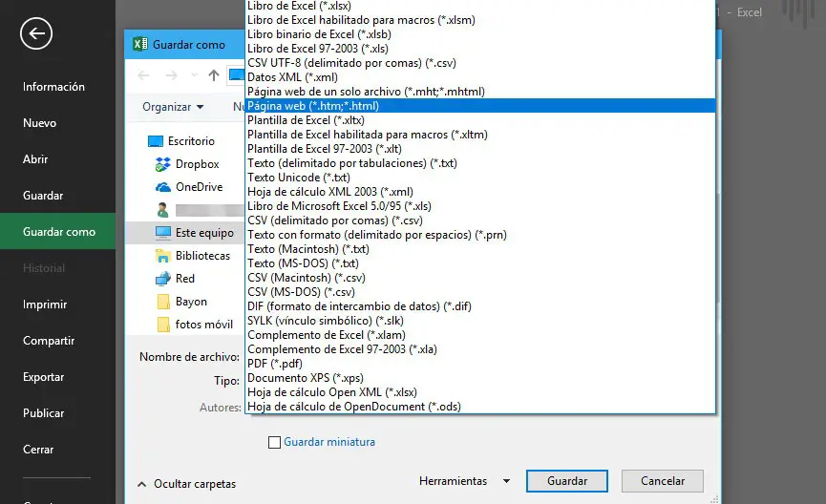
Task: Click the Escritorio desktop icon
Action: tap(157, 141)
